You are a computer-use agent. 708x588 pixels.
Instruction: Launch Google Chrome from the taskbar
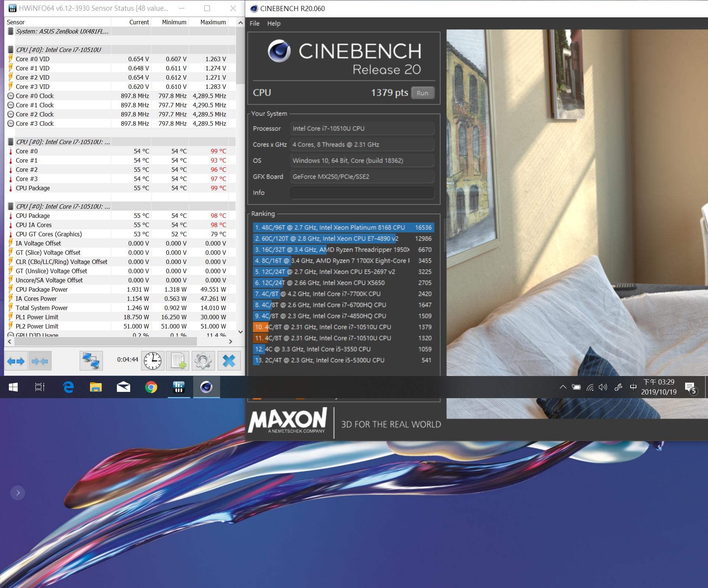tap(151, 387)
